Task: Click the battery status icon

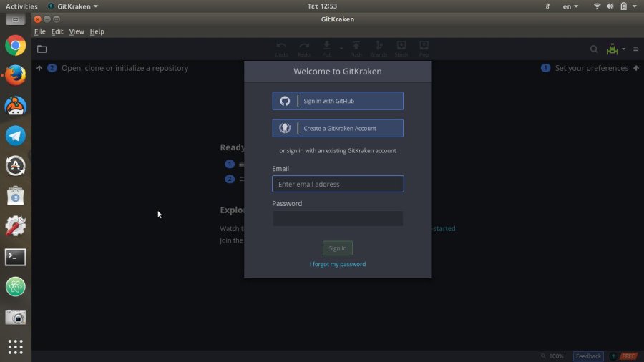Action: click(623, 6)
